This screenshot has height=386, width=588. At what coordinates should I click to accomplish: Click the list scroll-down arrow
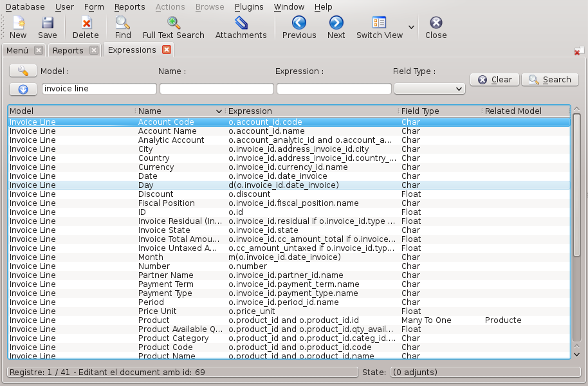(577, 354)
